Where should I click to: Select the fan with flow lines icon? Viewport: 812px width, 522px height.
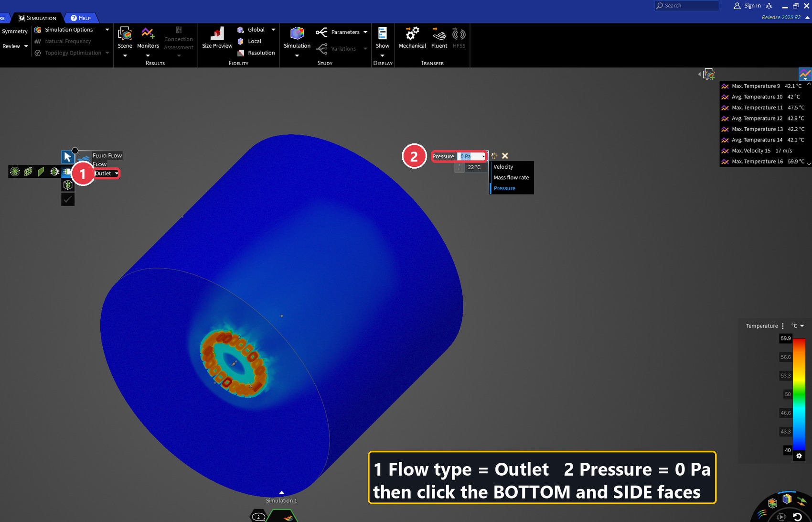(x=54, y=172)
